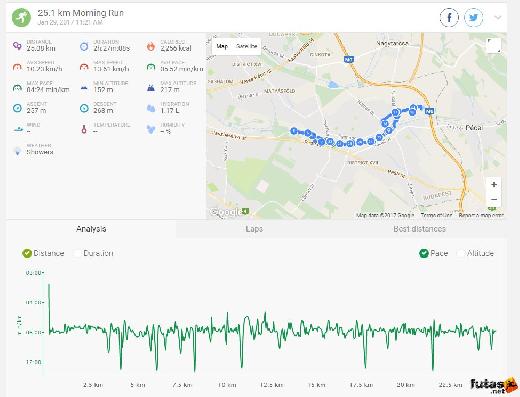Open the Best distances tab

point(419,229)
